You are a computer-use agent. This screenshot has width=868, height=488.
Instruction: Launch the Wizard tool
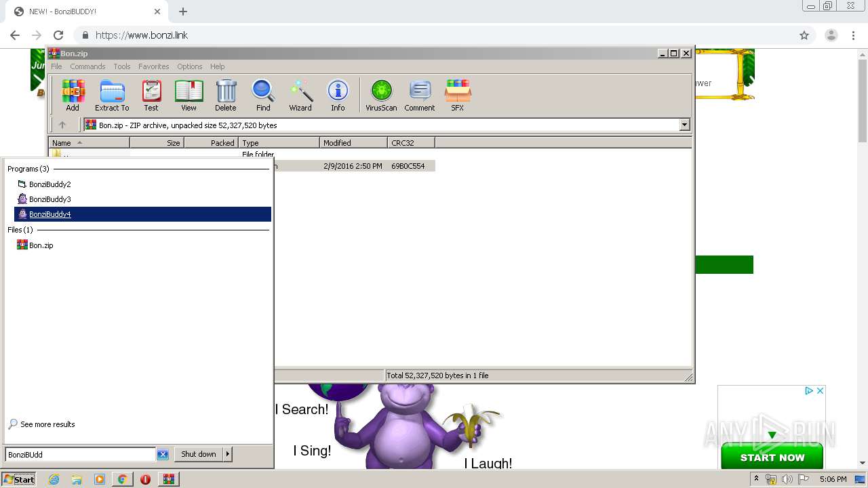coord(300,95)
